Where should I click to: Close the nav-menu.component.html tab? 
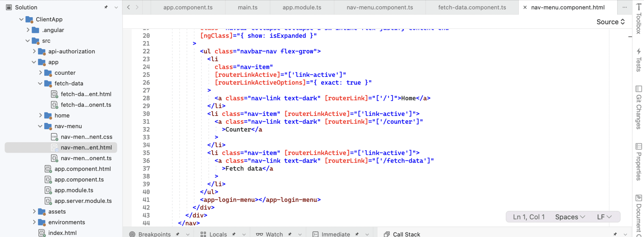[525, 7]
